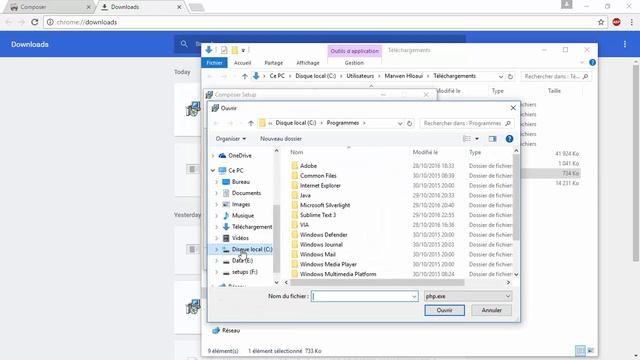This screenshot has height=360, width=640.
Task: Click the Musique note icon
Action: (x=226, y=216)
